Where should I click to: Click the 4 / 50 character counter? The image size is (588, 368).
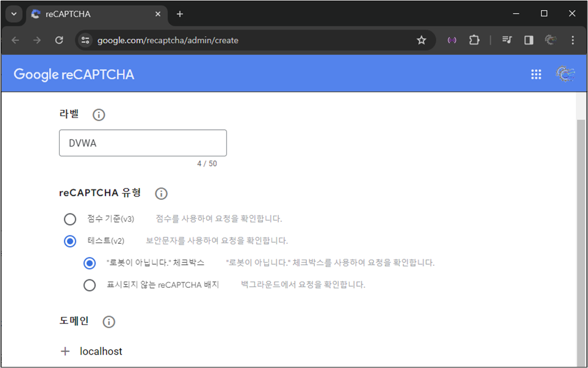207,164
